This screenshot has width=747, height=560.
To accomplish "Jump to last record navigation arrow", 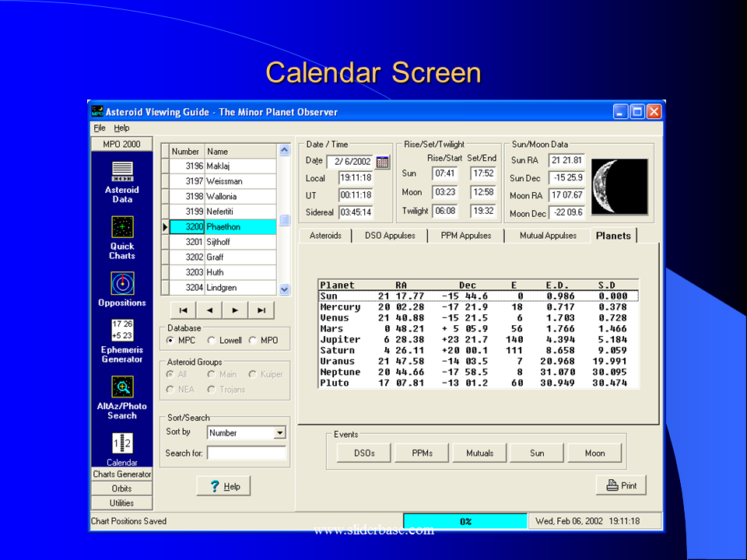I will click(261, 310).
